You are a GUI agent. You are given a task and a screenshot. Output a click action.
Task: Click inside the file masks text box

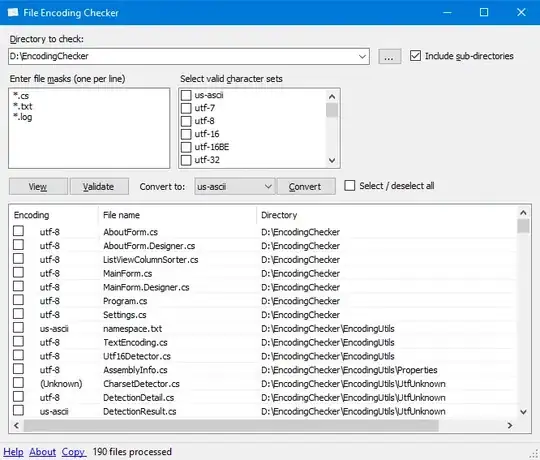pyautogui.click(x=89, y=128)
